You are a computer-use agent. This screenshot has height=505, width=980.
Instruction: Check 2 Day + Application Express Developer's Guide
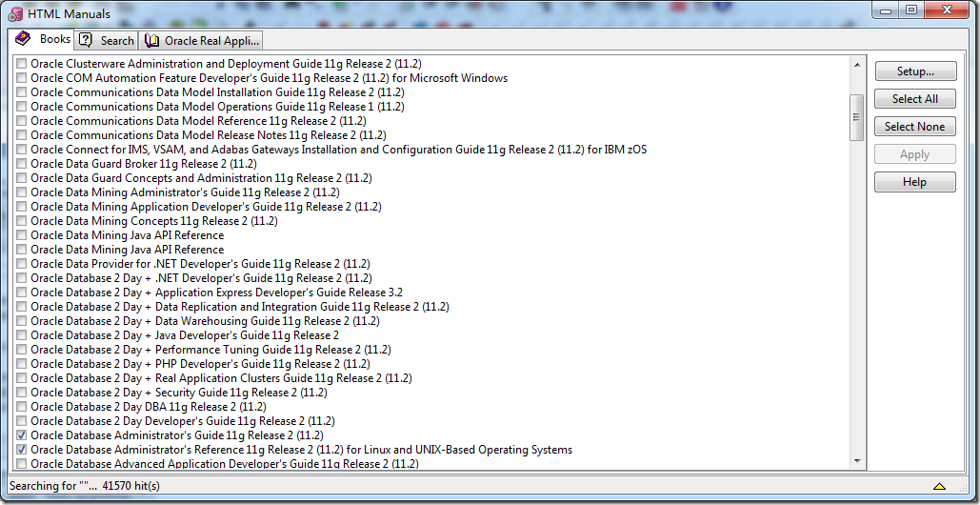pyautogui.click(x=22, y=293)
